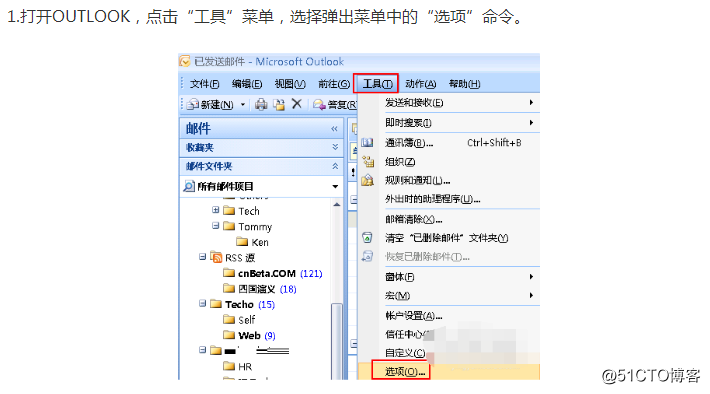Viewport: 710px width, 394px height.
Task: Open the 帮助(H) menu
Action: click(464, 84)
